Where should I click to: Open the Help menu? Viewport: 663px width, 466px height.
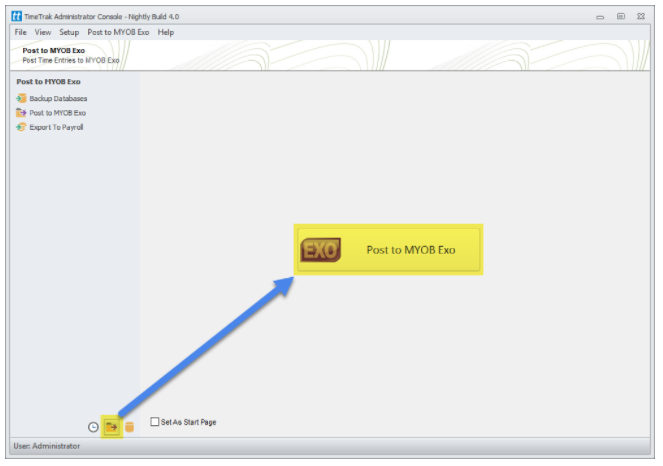(x=166, y=32)
